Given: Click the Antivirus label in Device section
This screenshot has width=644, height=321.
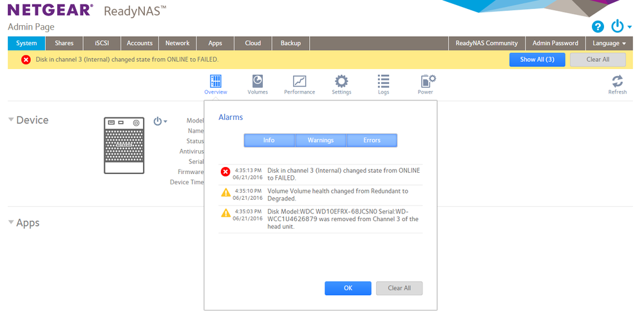Looking at the screenshot, I should (x=191, y=151).
